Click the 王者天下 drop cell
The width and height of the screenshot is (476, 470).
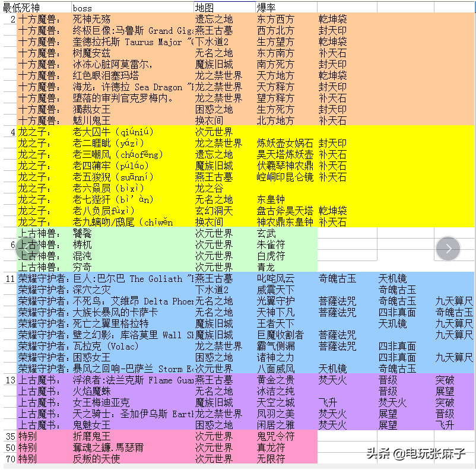(x=275, y=323)
